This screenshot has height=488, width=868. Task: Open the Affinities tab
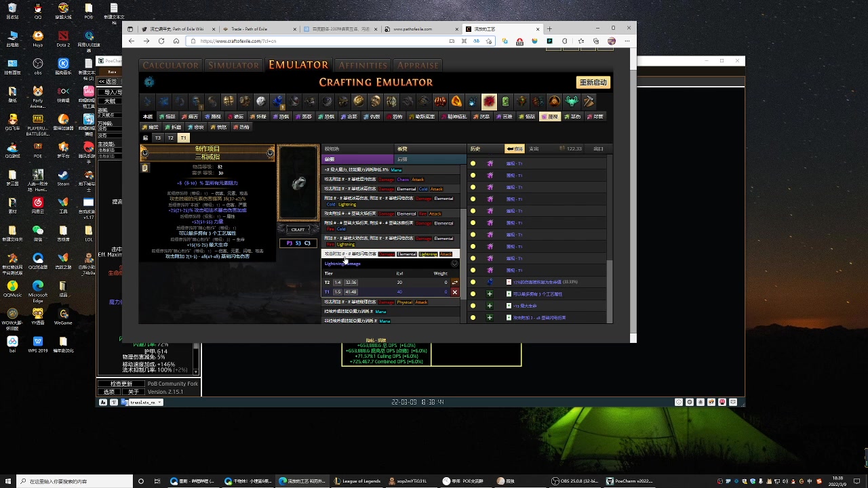pos(363,65)
